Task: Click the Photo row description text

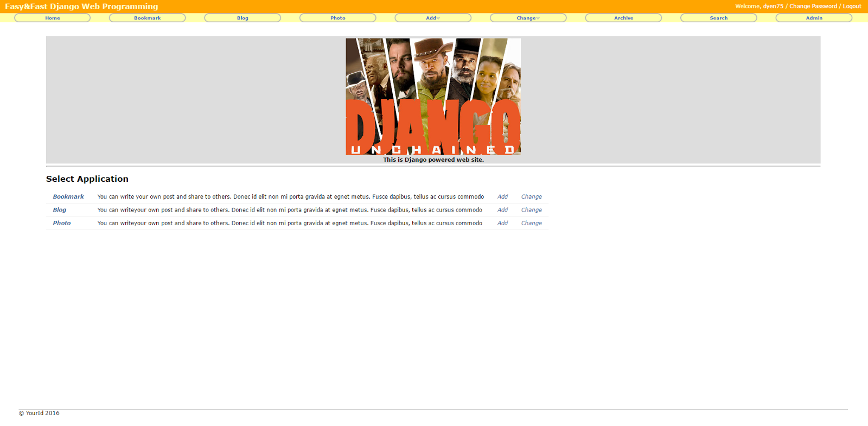Action: pyautogui.click(x=290, y=223)
